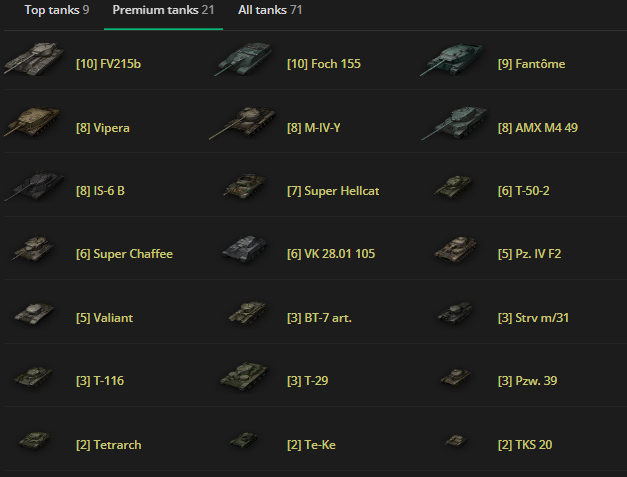This screenshot has height=477, width=627.
Task: Open the [10] Foch 155 link
Action: 324,64
